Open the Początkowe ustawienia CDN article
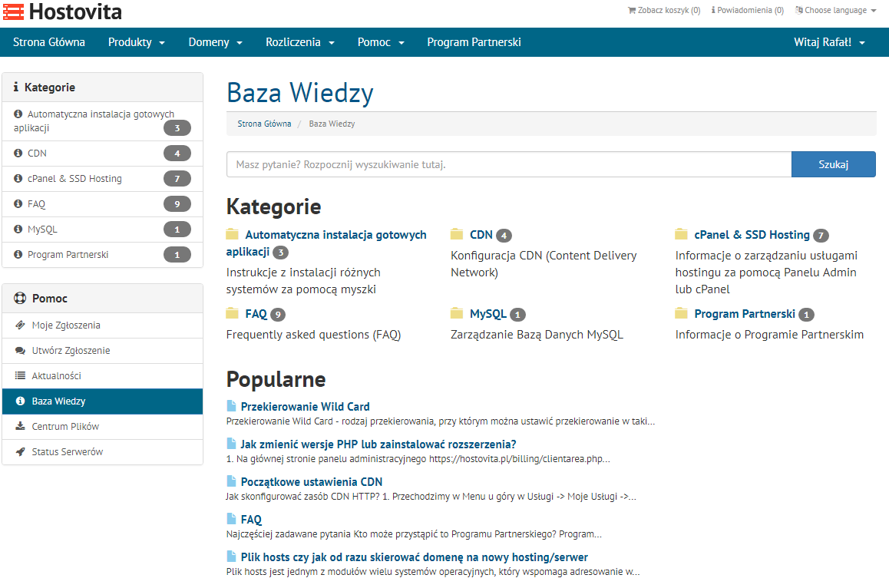Image resolution: width=889 pixels, height=588 pixels. [311, 482]
